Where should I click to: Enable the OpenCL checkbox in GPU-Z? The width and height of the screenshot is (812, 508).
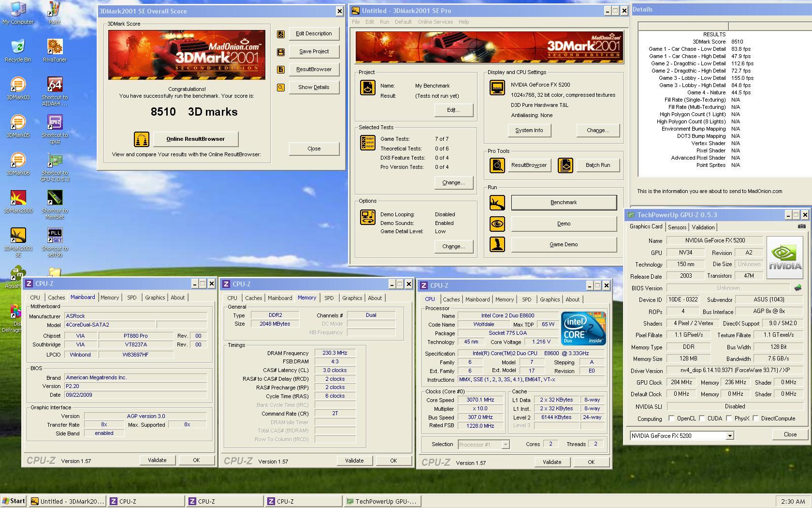(671, 418)
